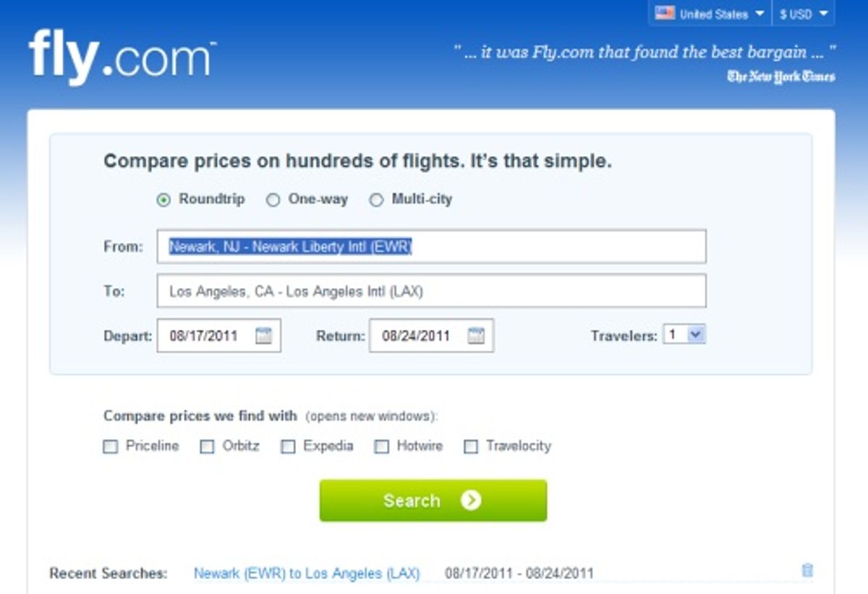Open the Return date calendar picker
The width and height of the screenshot is (868, 594).
(475, 335)
